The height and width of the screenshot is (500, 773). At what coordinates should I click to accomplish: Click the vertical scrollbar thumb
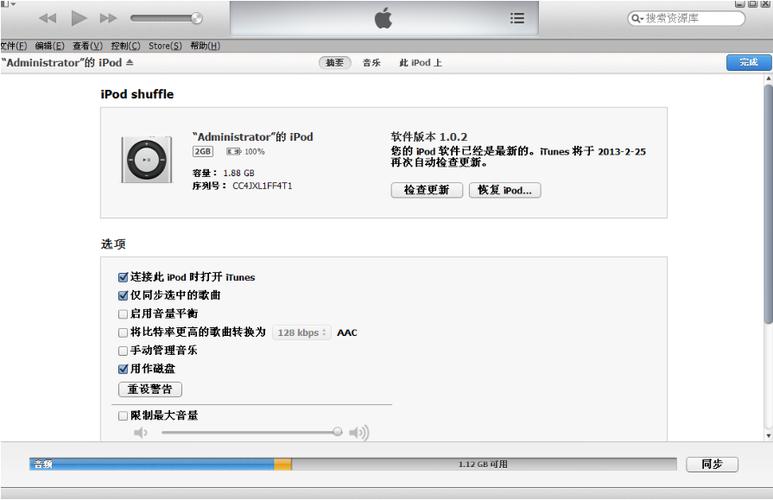(768, 204)
